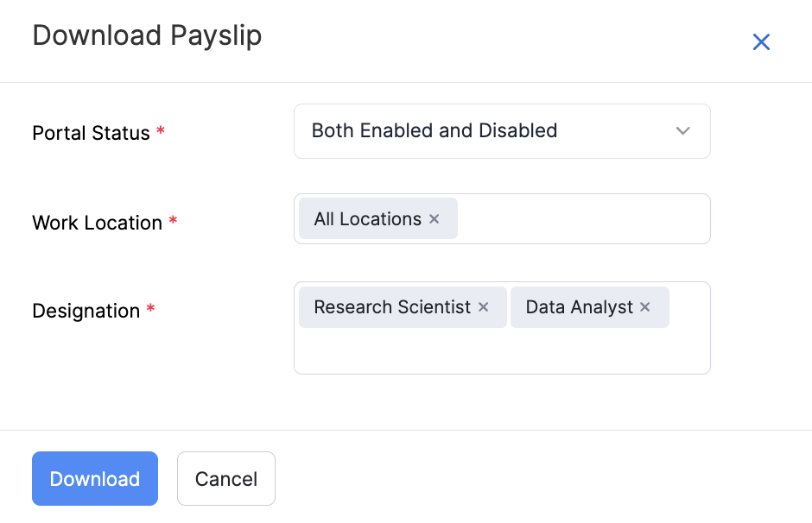Screen dimensions: 812x523
Task: Click the Portal Status dropdown chevron
Action: pos(682,131)
